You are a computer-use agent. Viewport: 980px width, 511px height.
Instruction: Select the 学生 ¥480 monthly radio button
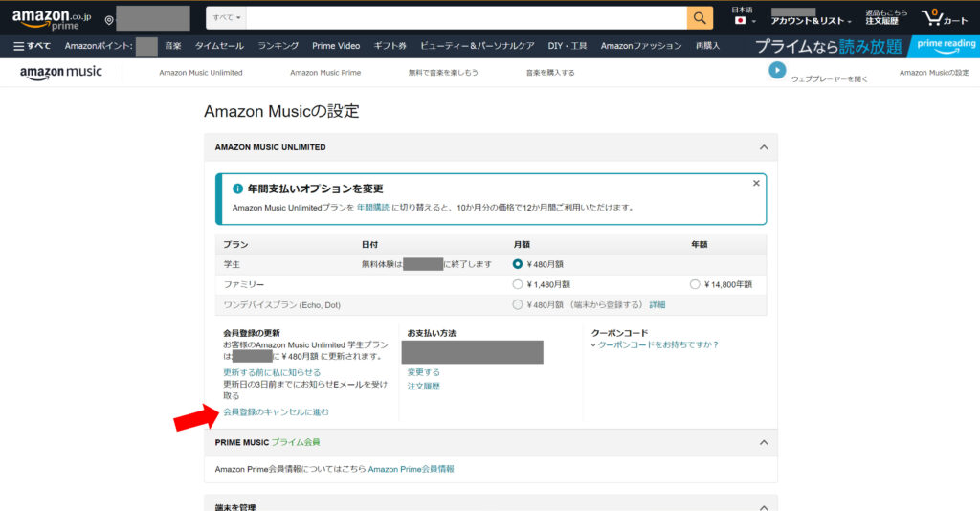[518, 264]
